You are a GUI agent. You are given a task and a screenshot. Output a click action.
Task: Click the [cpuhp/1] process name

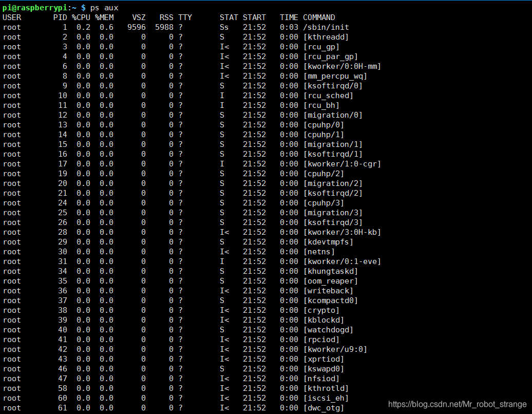tap(324, 135)
